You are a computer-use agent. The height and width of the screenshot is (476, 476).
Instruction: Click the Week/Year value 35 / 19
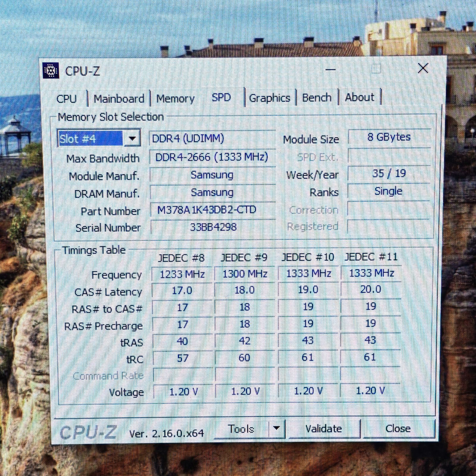(389, 173)
